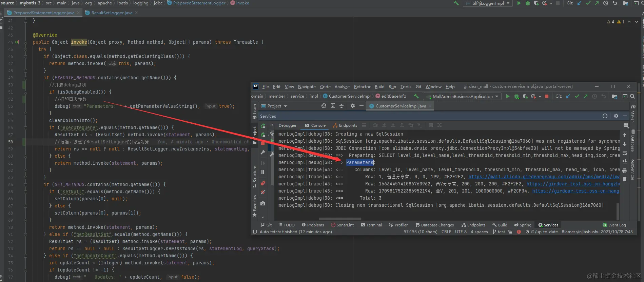Toggle soft-wrap in the console
The height and width of the screenshot is (282, 644).
point(625,153)
